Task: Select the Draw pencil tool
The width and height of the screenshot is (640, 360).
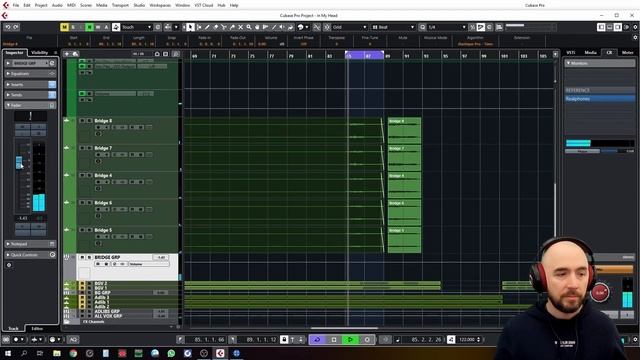Action: [x=207, y=27]
